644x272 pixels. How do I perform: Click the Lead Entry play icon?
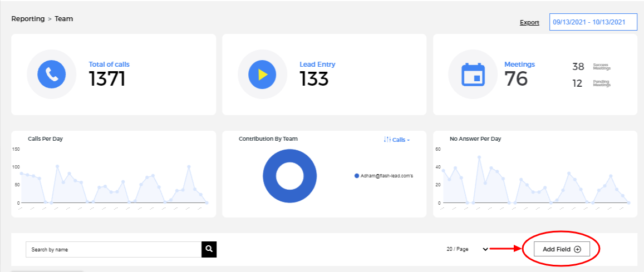pyautogui.click(x=262, y=74)
